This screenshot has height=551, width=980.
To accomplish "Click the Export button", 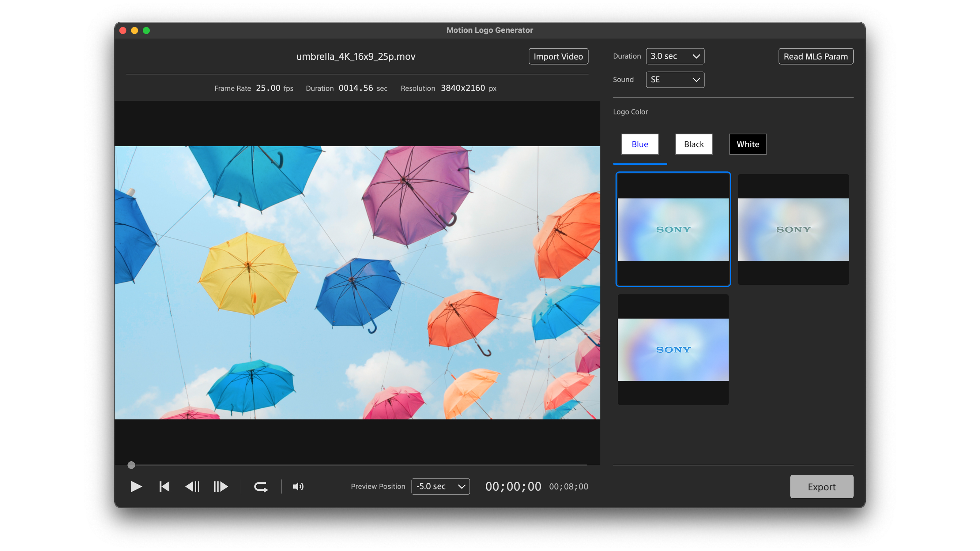I will click(x=821, y=486).
